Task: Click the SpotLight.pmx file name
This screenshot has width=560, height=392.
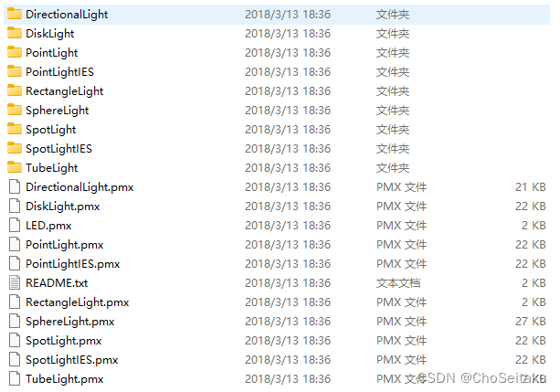Action: click(x=64, y=341)
